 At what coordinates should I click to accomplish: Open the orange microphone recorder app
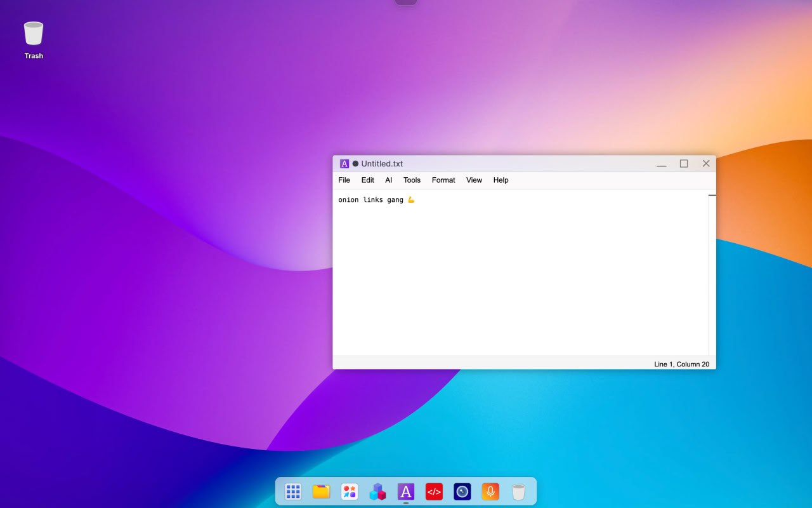point(490,491)
